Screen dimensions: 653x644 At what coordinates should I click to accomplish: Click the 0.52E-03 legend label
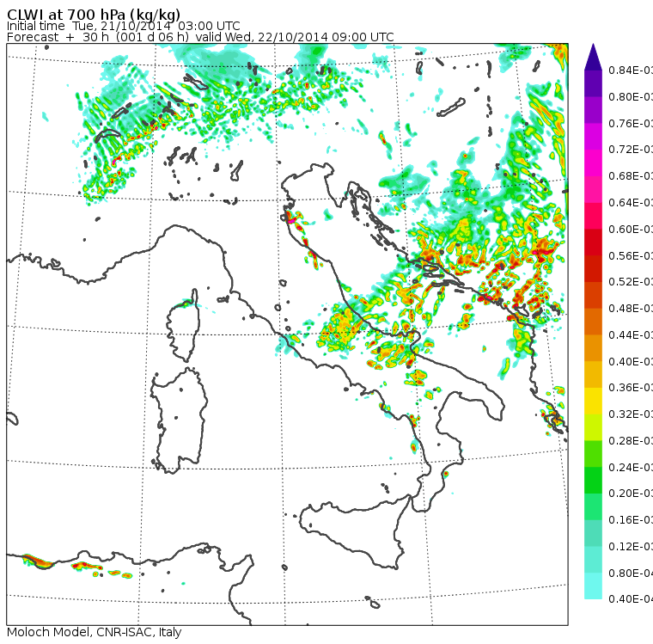coord(631,282)
